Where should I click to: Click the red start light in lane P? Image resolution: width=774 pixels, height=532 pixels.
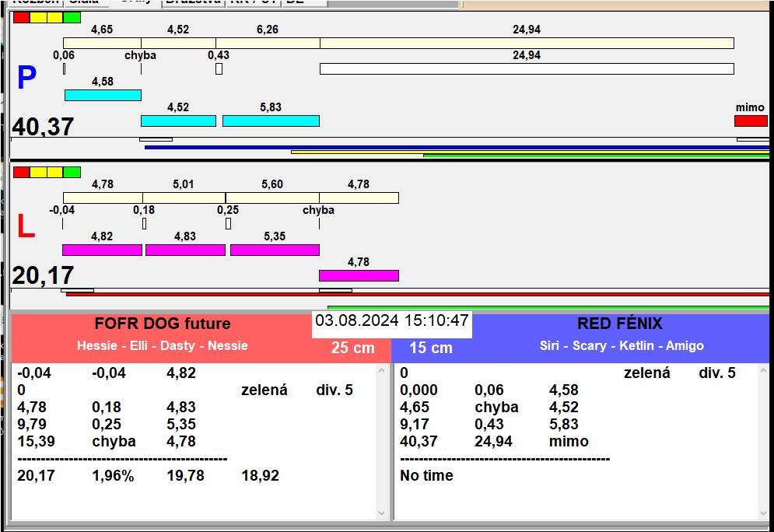[x=22, y=18]
